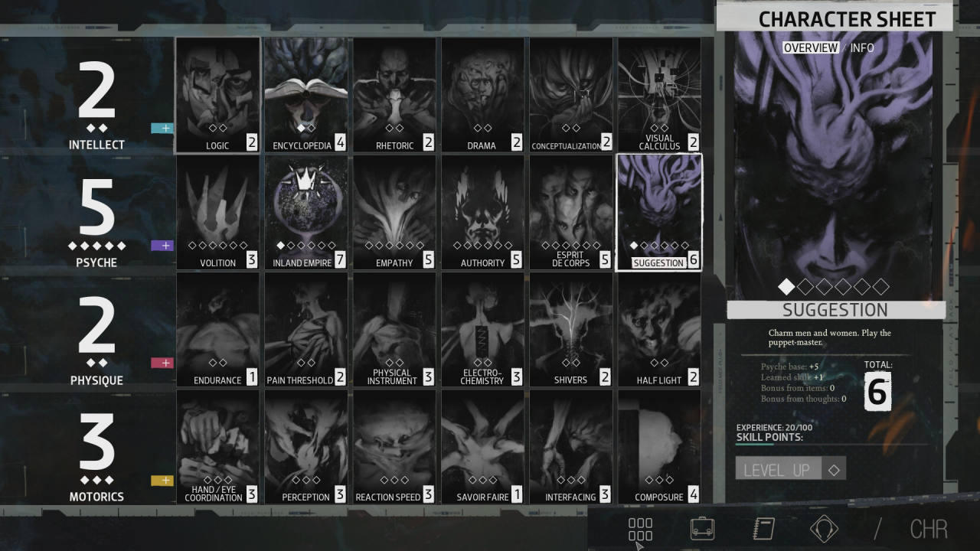Screen dimensions: 980x551
Task: Click the Level Up button
Action: (778, 469)
